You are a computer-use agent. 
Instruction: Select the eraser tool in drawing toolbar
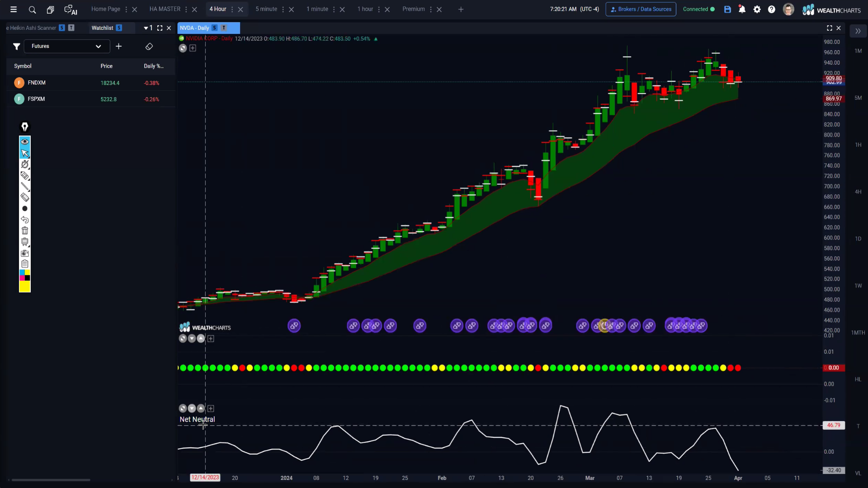click(x=25, y=197)
